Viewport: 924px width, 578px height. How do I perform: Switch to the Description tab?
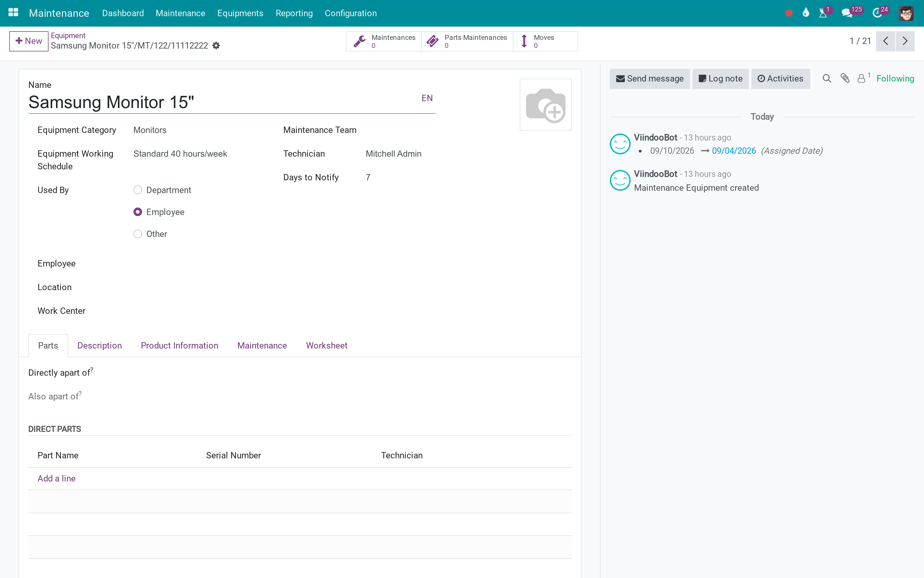pos(100,346)
